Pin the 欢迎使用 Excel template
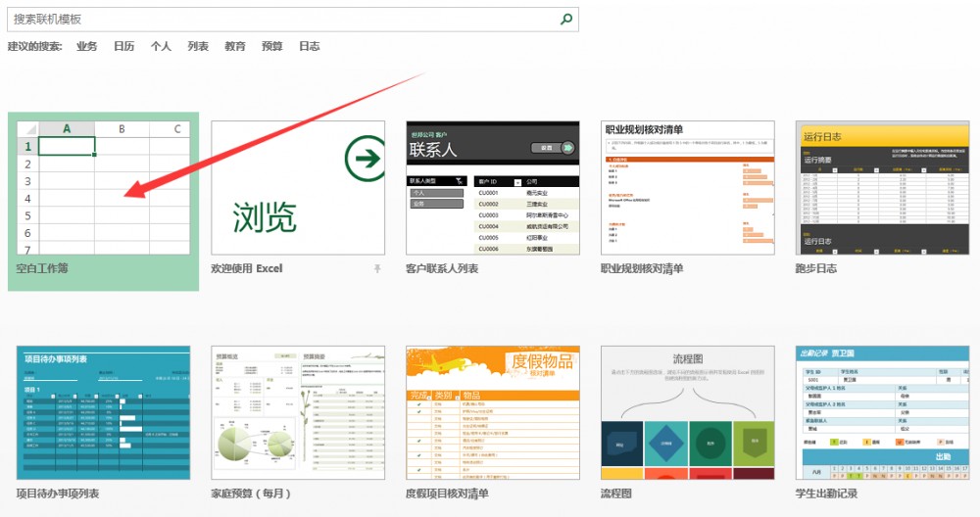 [x=377, y=268]
